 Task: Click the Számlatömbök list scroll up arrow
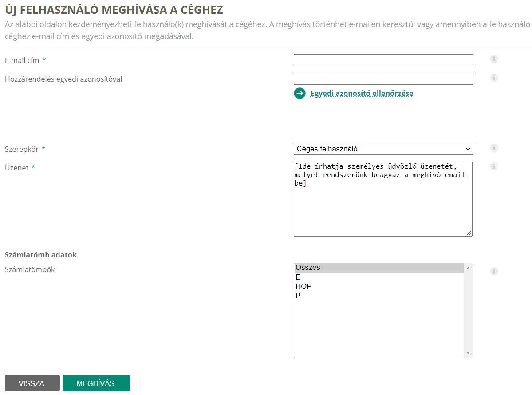tap(468, 268)
